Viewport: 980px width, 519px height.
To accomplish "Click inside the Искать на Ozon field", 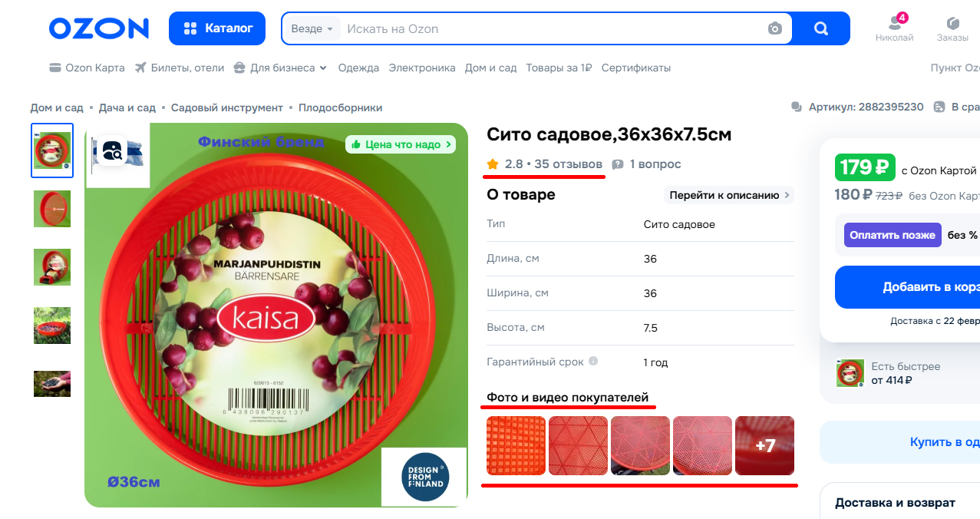I will point(553,28).
